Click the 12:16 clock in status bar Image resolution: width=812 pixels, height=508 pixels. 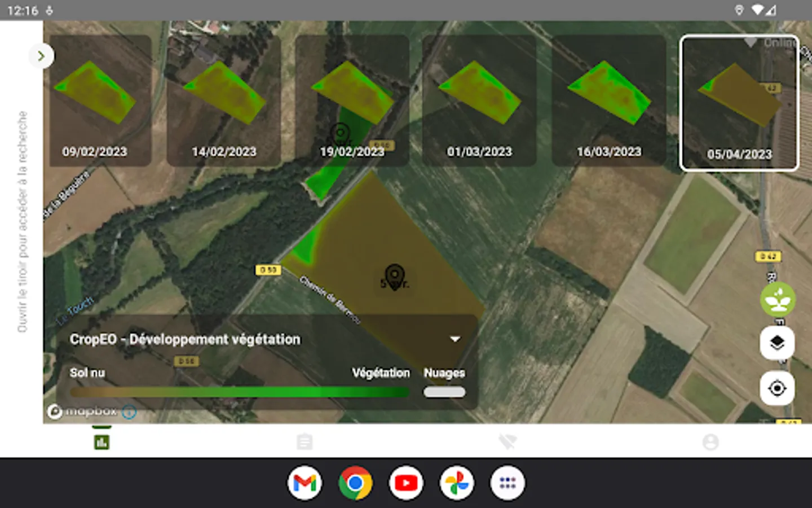[23, 10]
